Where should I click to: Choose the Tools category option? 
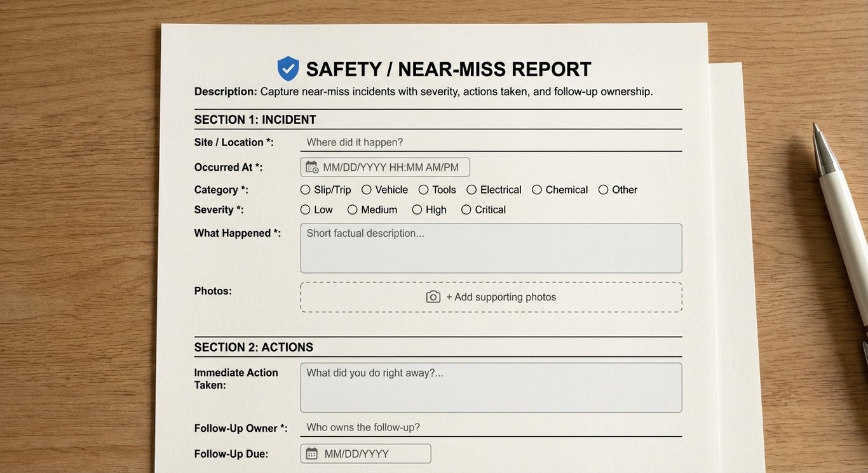point(423,189)
